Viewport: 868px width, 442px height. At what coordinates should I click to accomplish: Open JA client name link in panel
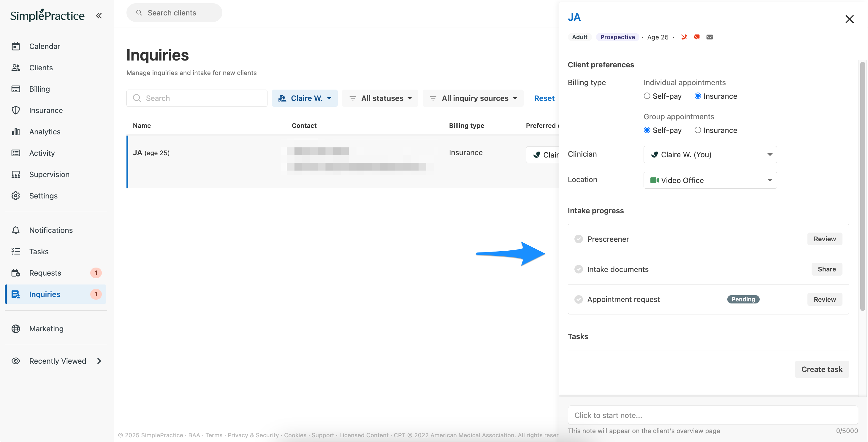click(574, 17)
